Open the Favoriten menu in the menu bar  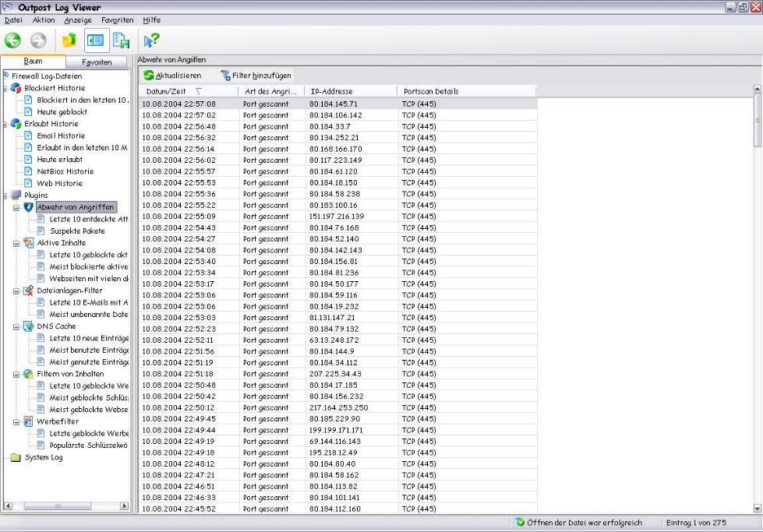[x=117, y=20]
